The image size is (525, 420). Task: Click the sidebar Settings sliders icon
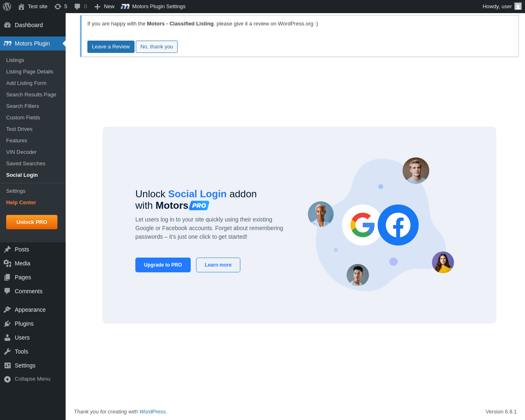pos(7,365)
